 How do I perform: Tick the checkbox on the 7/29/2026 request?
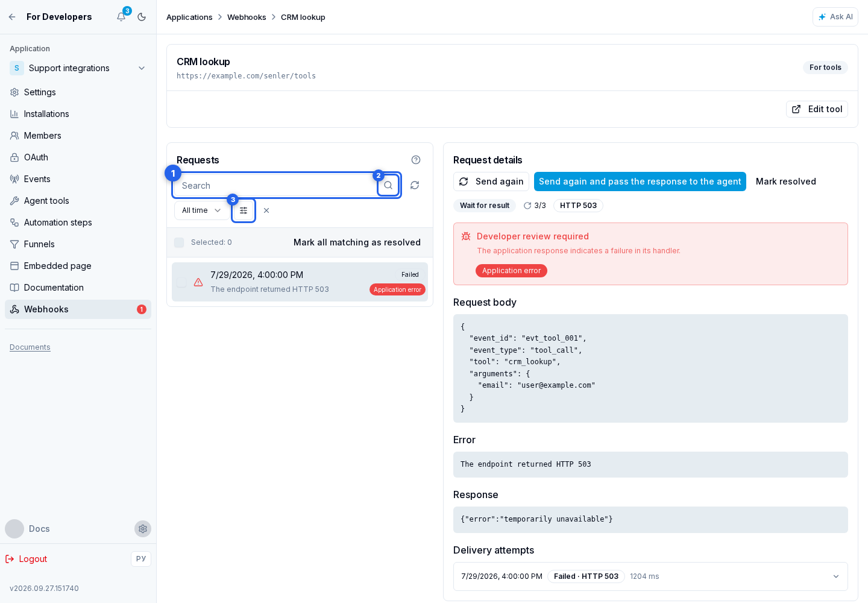pyautogui.click(x=181, y=282)
